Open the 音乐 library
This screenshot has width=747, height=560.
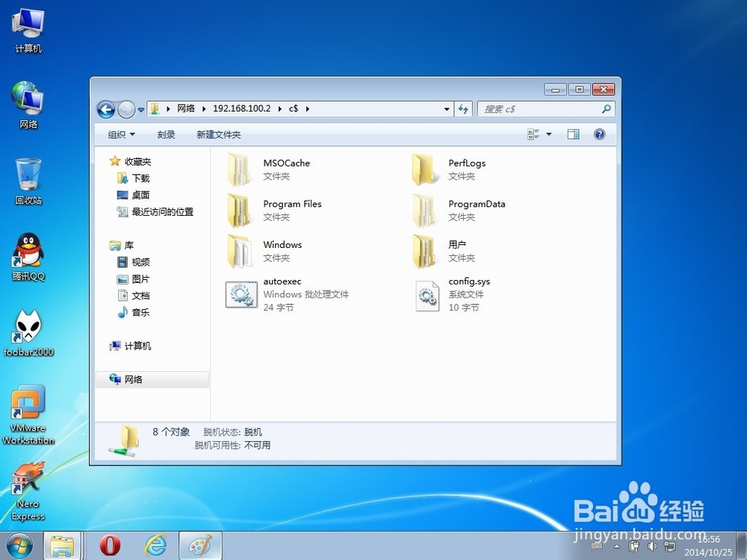tap(134, 312)
